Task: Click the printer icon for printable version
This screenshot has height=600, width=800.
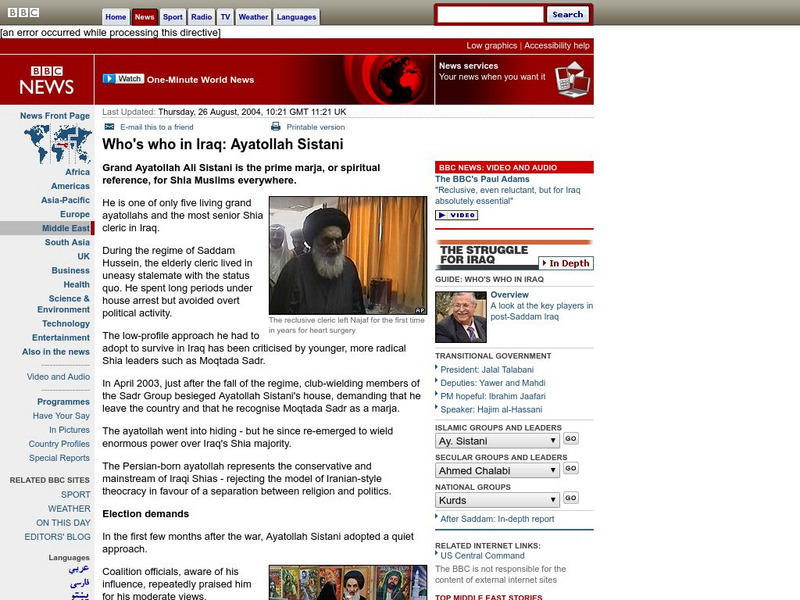Action: (x=276, y=127)
